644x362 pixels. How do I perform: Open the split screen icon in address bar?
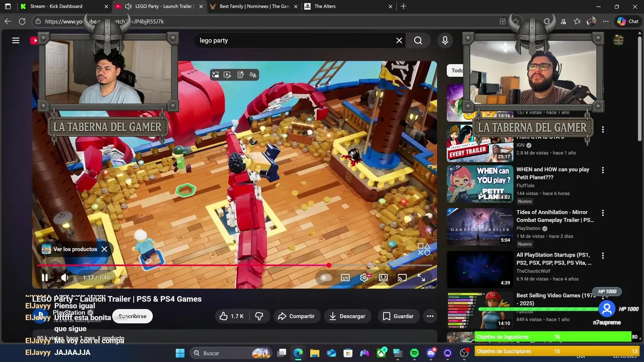503,22
